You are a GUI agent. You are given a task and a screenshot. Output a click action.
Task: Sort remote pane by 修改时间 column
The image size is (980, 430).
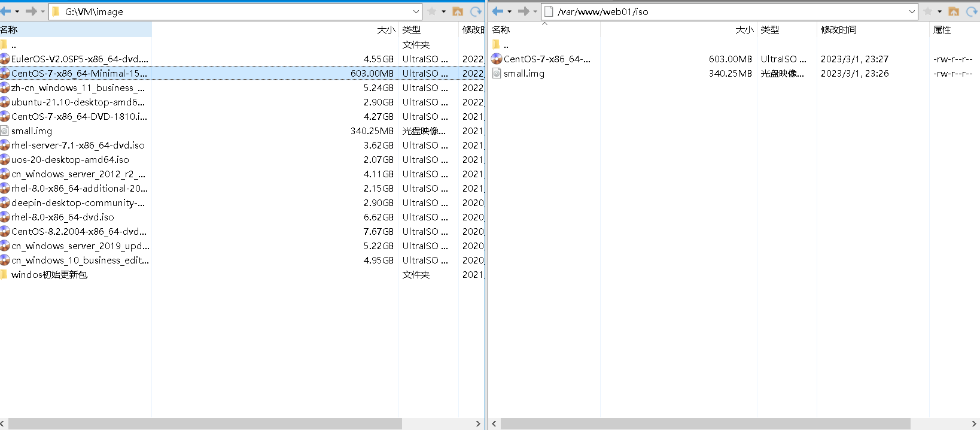tap(873, 29)
